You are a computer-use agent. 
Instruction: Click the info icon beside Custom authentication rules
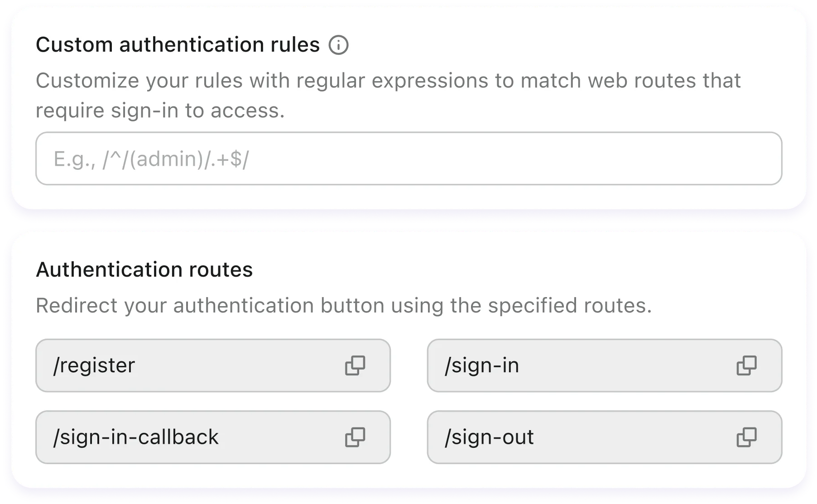click(x=338, y=45)
